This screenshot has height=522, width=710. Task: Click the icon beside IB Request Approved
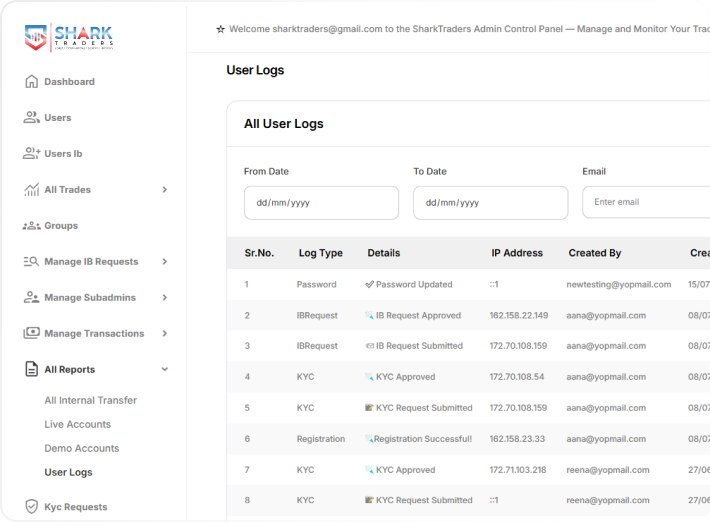[369, 315]
